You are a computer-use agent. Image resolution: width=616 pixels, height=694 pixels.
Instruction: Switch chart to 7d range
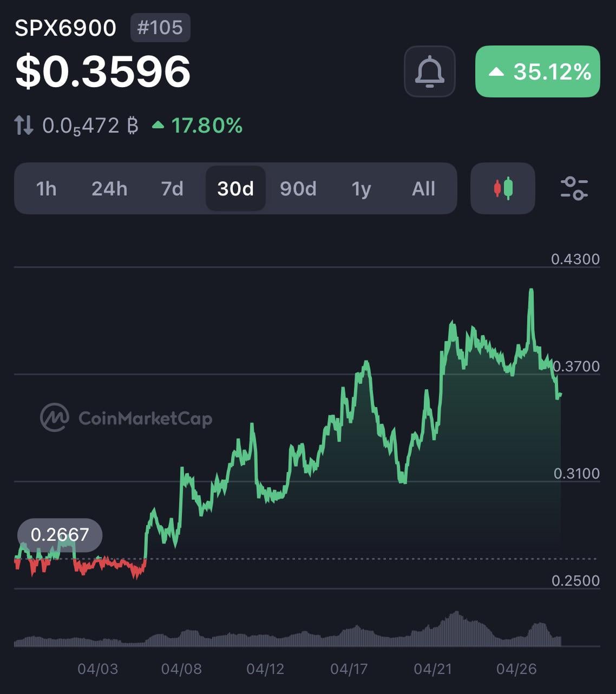[172, 188]
